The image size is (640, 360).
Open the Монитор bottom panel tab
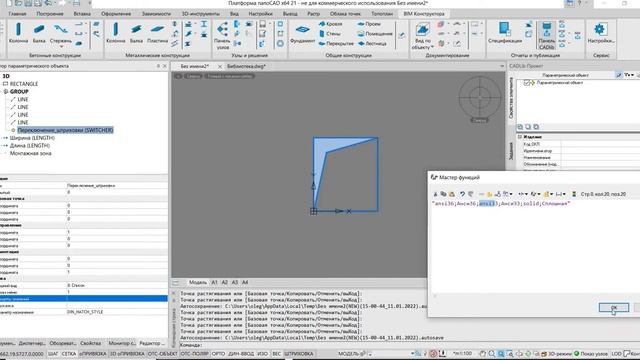(x=121, y=343)
